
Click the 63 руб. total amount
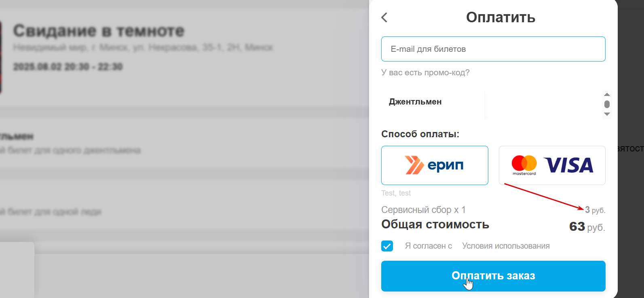[587, 227]
